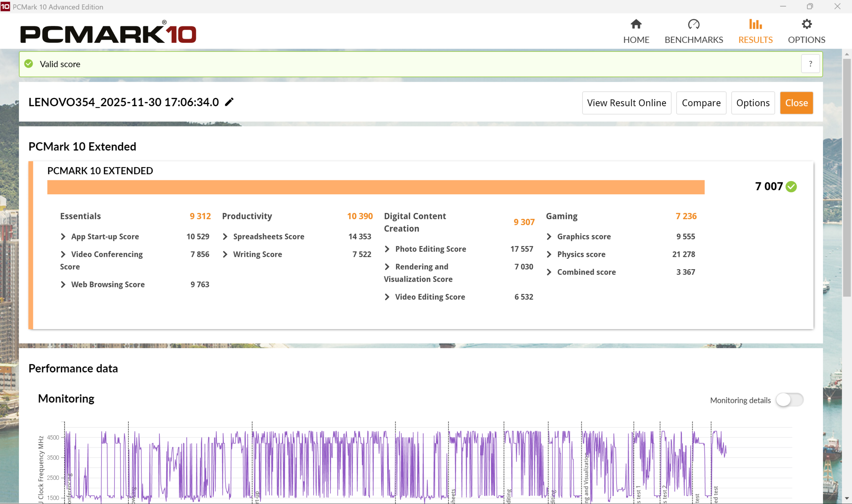Image resolution: width=852 pixels, height=504 pixels.
Task: Switch to the BENCHMARKS tab label
Action: pos(693,40)
